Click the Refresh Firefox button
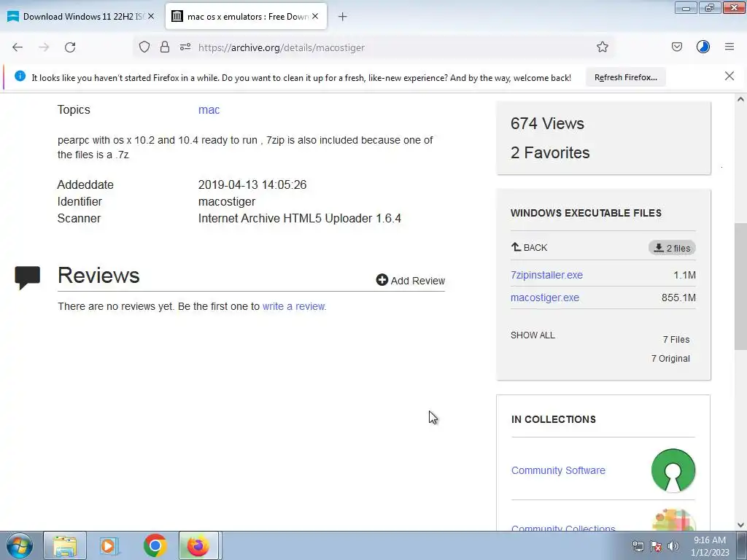747x560 pixels. (625, 77)
